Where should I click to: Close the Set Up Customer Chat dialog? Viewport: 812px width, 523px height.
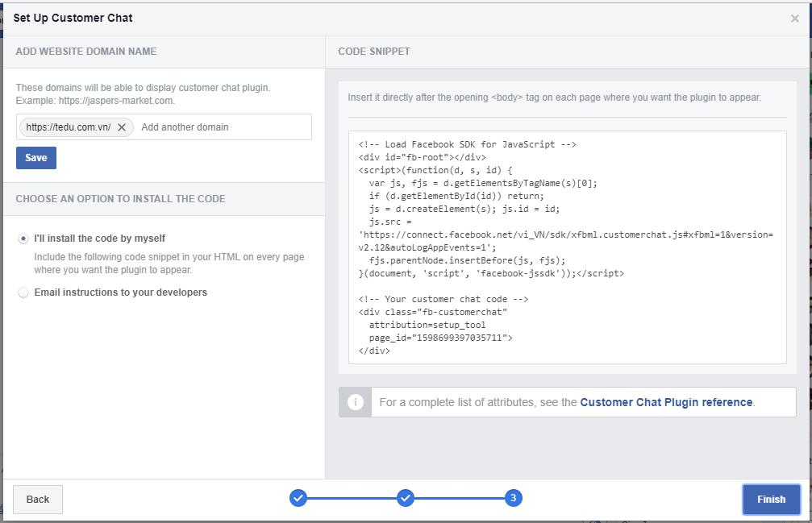(794, 19)
